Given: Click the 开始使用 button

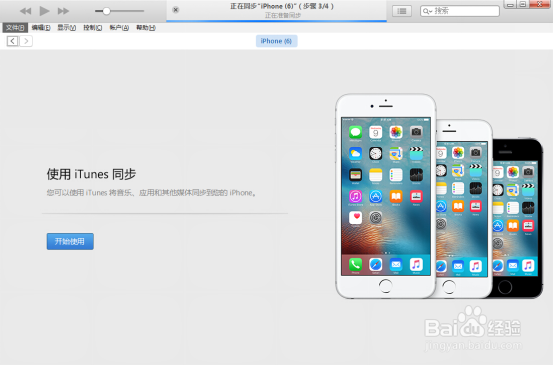Looking at the screenshot, I should pos(70,241).
